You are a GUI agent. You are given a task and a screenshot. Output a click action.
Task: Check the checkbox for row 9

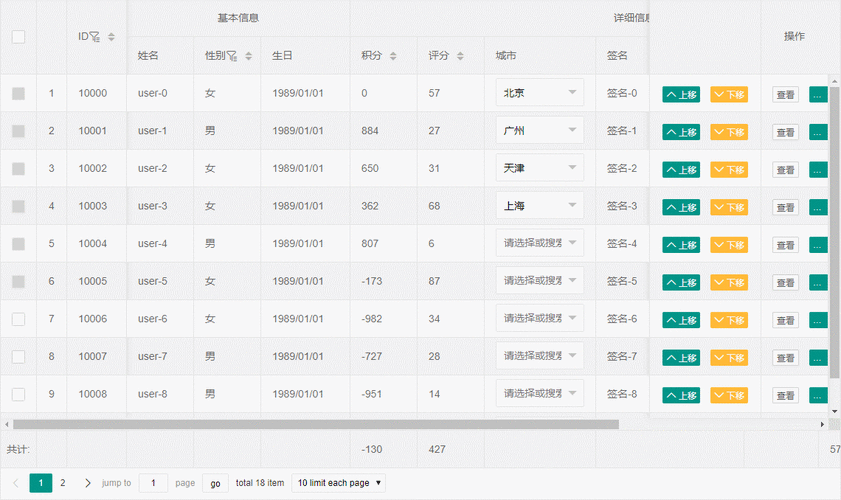click(18, 394)
